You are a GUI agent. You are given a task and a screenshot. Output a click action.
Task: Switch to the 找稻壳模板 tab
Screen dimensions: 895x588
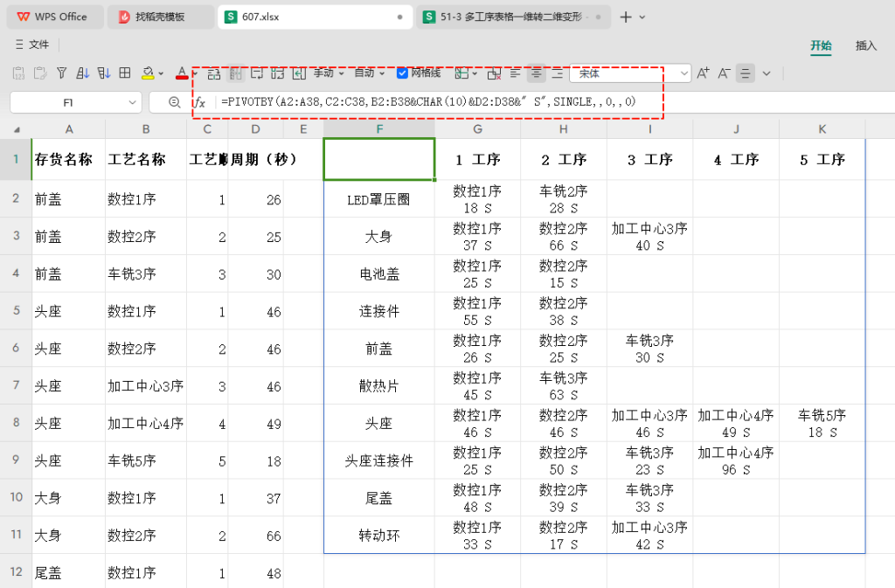161,17
